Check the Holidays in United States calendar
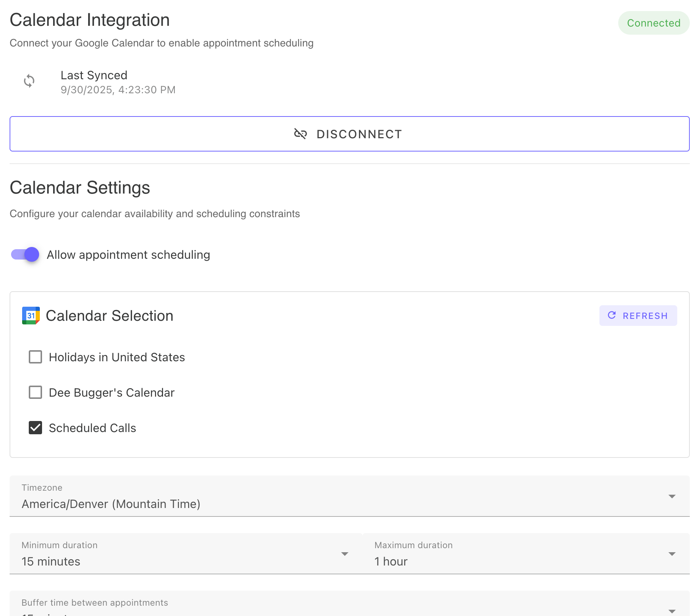This screenshot has height=616, width=699. tap(35, 357)
